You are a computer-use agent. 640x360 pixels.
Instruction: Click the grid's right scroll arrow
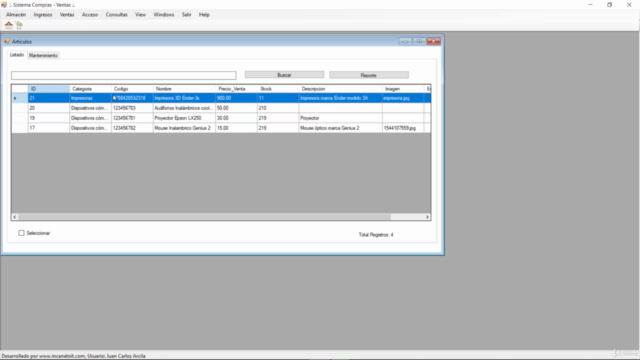tap(427, 217)
